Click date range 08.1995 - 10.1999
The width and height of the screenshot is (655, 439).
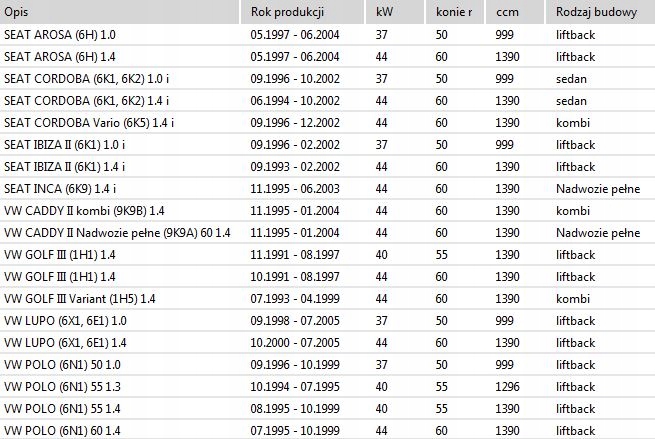click(x=295, y=409)
